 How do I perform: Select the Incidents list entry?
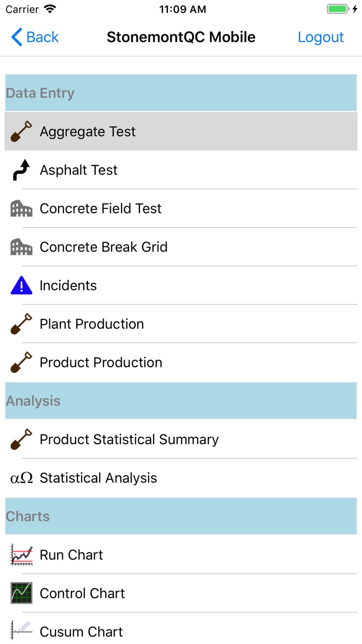181,285
